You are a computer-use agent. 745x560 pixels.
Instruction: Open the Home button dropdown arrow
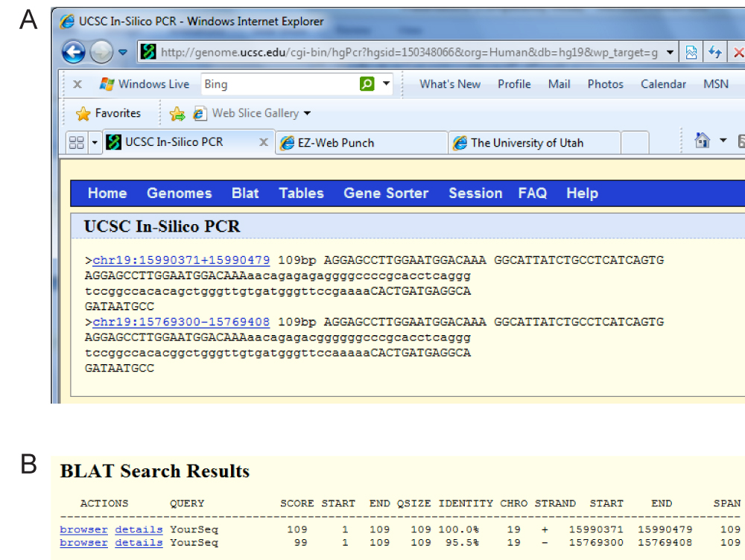point(723,141)
